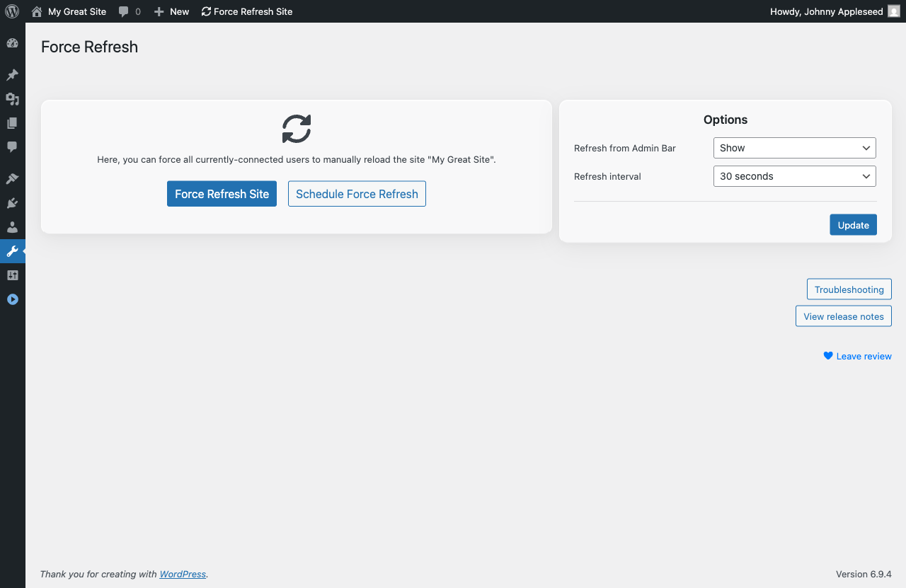Open Comments speech-bubble icon in sidebar
Screen dimensions: 906x588
[x=12, y=147]
